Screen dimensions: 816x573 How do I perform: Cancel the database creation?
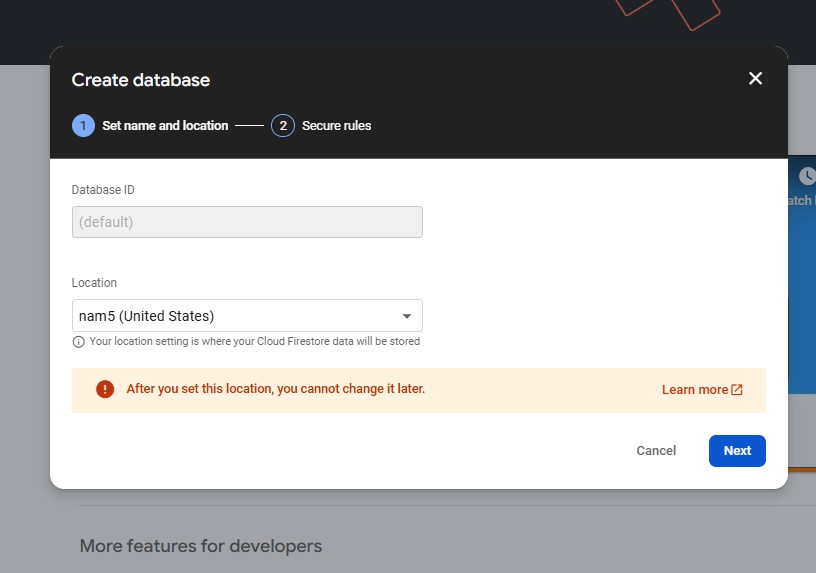(656, 451)
